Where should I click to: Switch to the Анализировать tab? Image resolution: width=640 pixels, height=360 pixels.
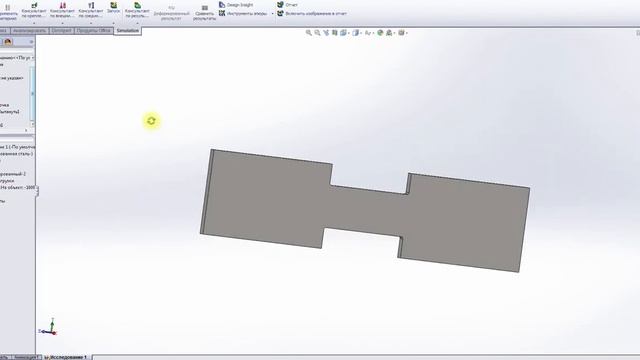[x=29, y=31]
